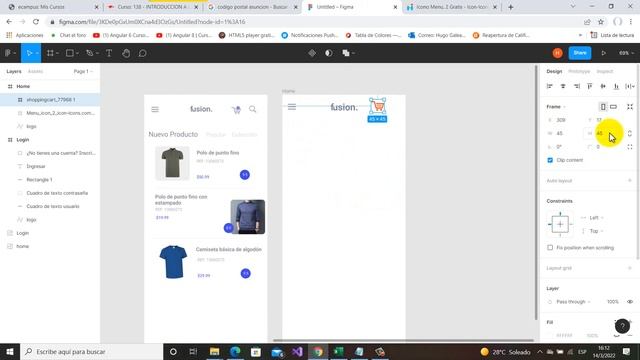
Task: Open Lista de lectura button
Action: click(613, 36)
